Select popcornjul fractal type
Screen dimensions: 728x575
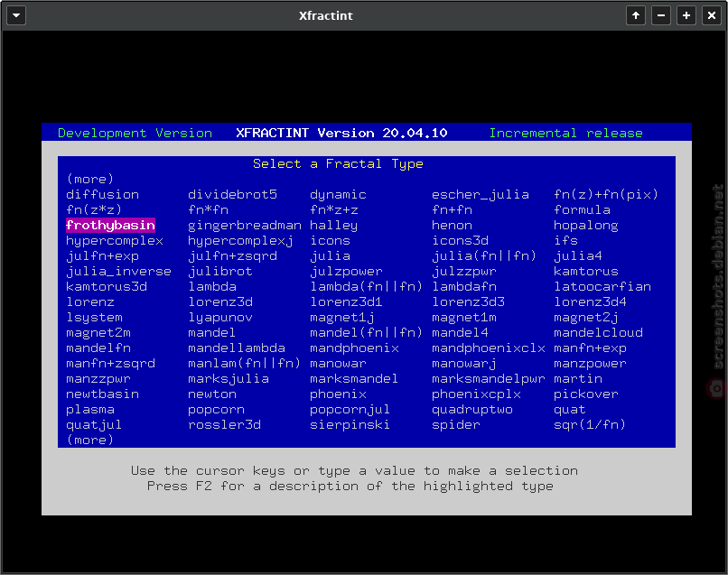350,409
